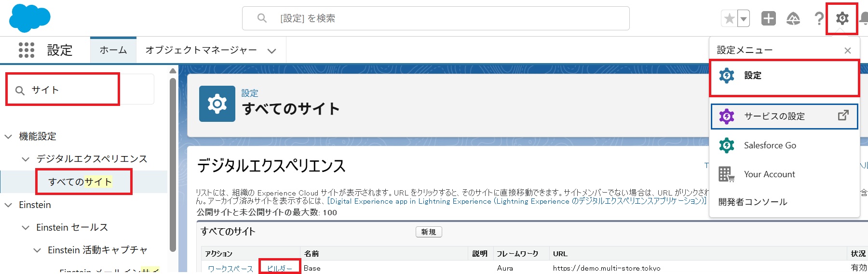Open the Trailhead guidance icon
Viewport: 868px width, 274px height.
point(793,19)
